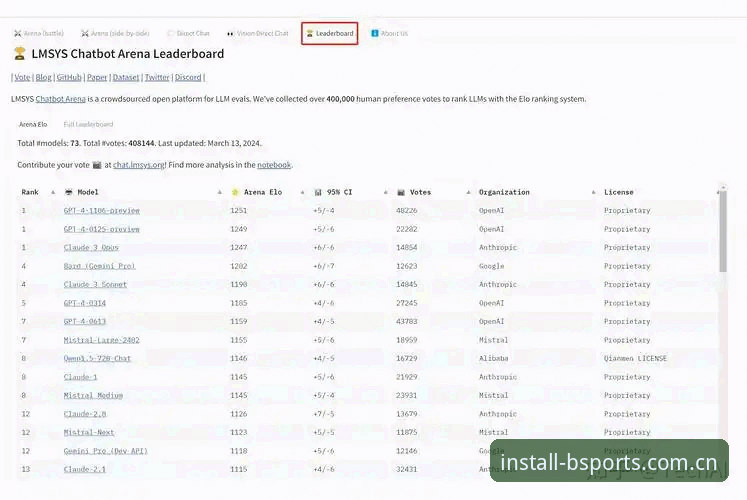Screen dimensions: 747x500
Task: Sort table by Votes column arrow
Action: [468, 192]
